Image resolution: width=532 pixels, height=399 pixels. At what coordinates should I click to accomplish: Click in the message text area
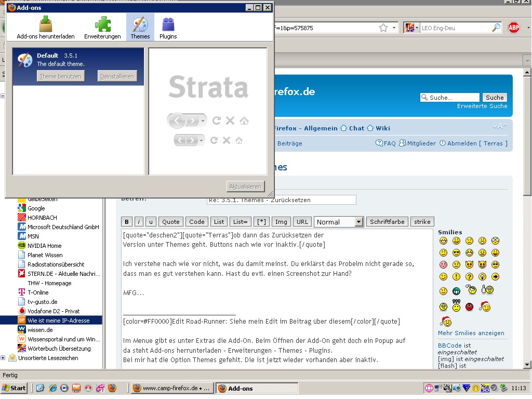(x=277, y=299)
